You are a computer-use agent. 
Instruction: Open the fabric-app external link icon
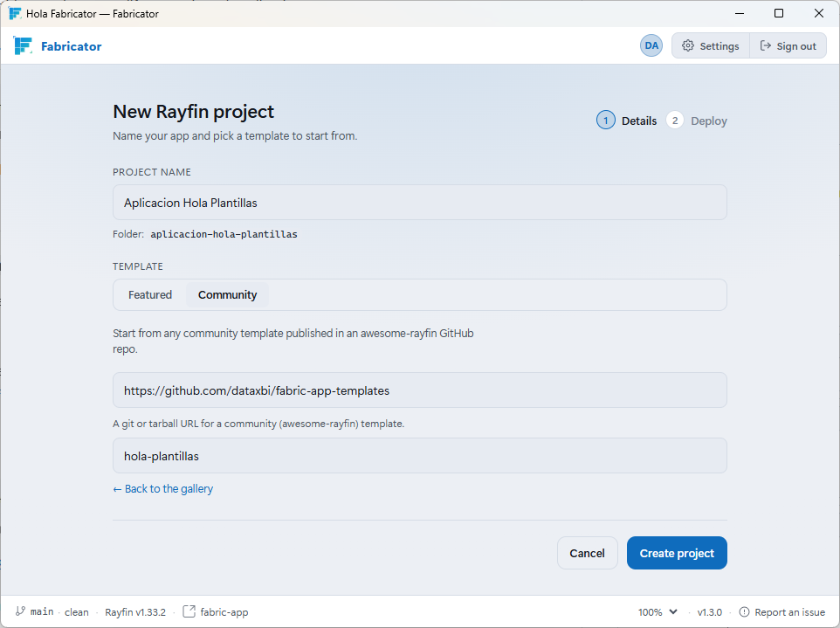pos(189,611)
